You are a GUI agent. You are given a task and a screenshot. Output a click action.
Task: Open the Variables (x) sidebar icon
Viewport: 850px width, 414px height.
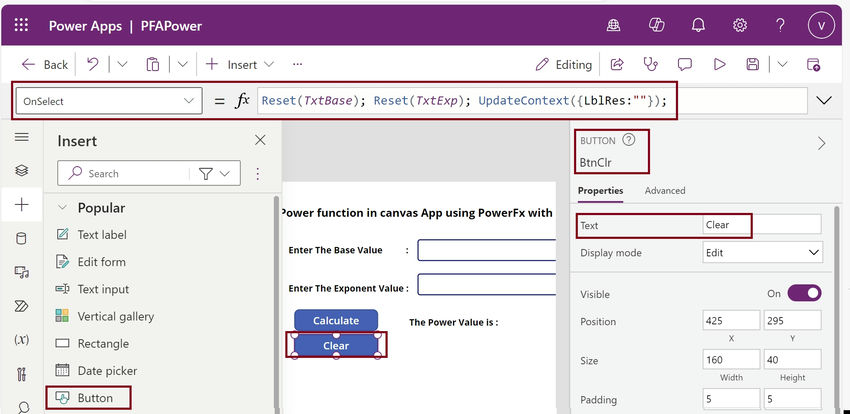pos(22,340)
